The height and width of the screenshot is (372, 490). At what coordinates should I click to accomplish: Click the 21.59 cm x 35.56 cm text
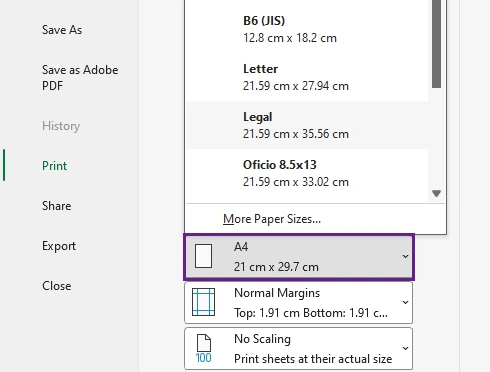coord(296,134)
